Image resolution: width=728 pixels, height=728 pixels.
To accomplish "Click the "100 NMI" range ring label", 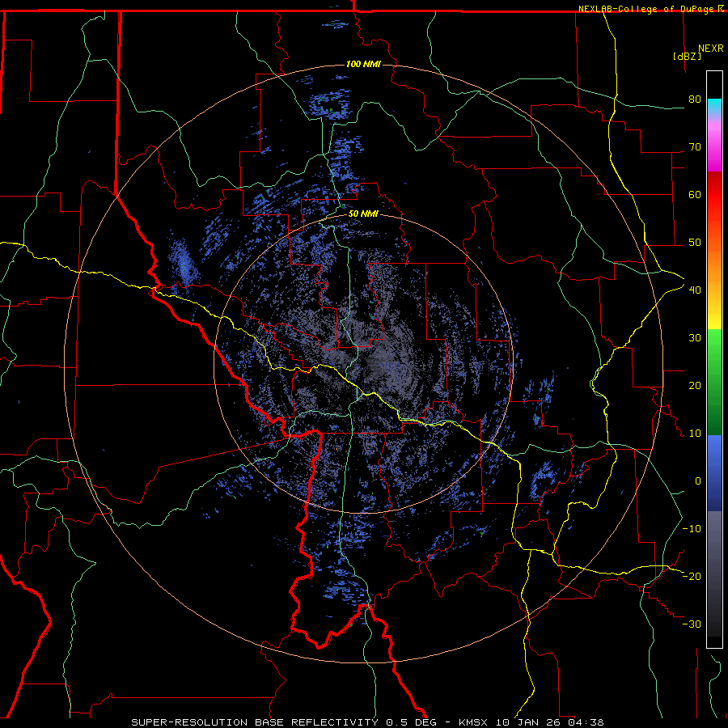I will [363, 64].
